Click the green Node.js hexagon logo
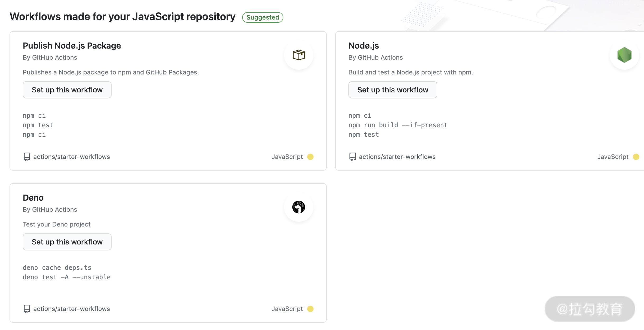644x330 pixels. (624, 55)
